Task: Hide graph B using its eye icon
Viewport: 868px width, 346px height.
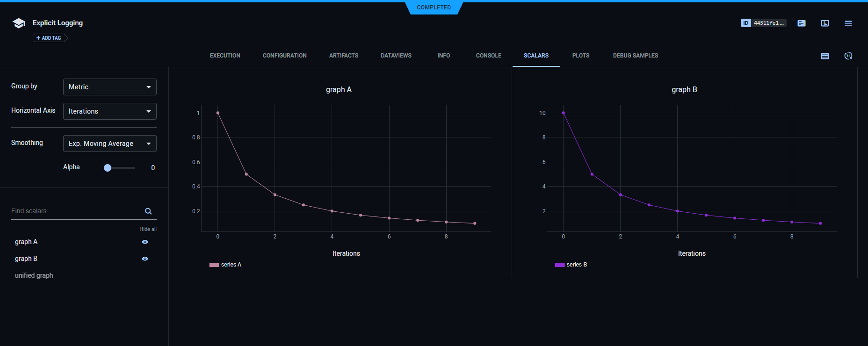Action: pyautogui.click(x=145, y=259)
